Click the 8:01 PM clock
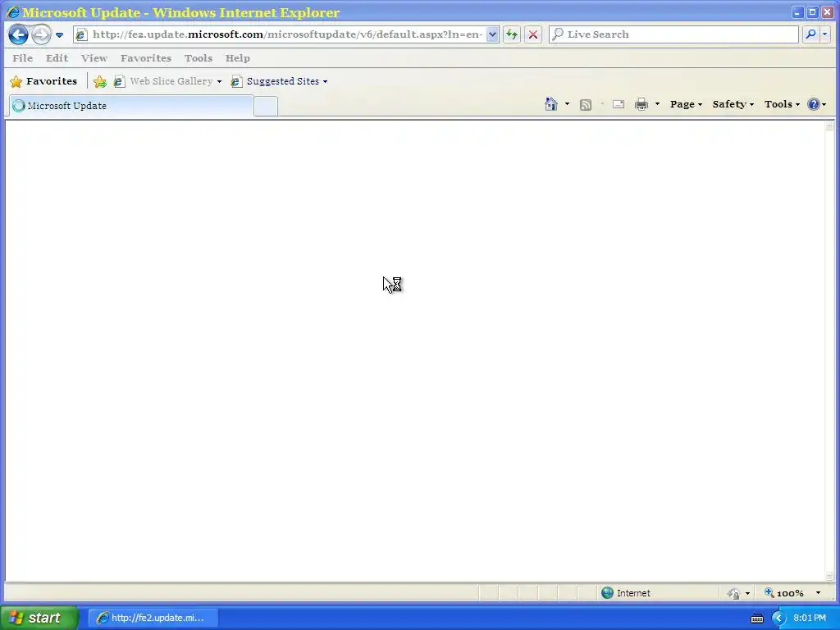The height and width of the screenshot is (630, 840). click(810, 619)
